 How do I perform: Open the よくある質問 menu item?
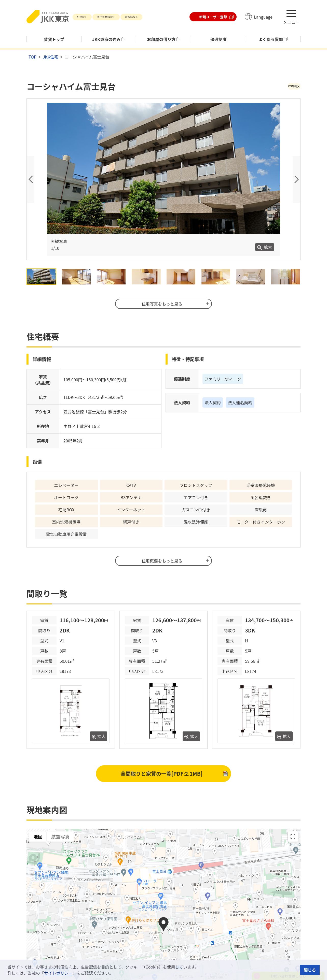point(273,39)
